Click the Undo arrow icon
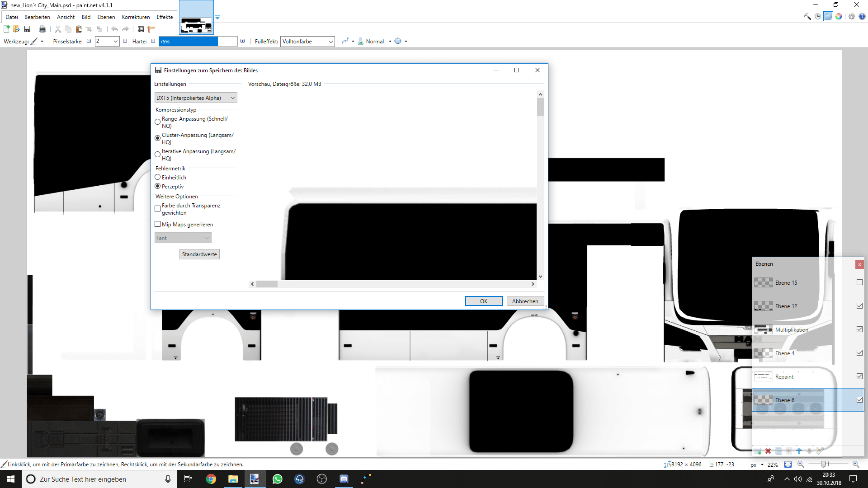868x488 pixels. coord(115,29)
